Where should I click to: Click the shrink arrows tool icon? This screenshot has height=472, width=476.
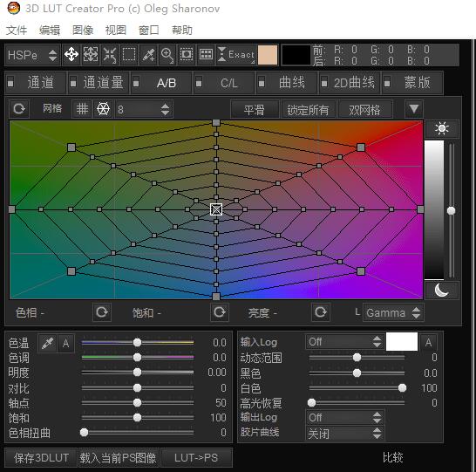click(x=110, y=55)
